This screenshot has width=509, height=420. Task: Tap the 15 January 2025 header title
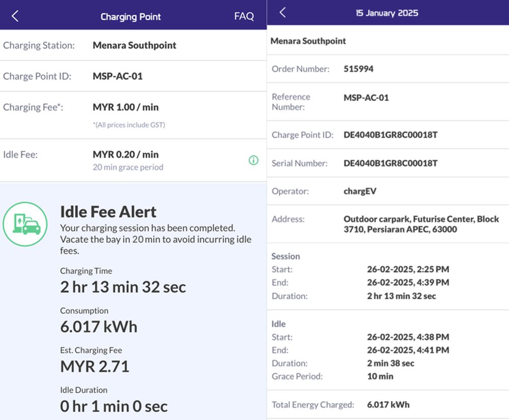tap(387, 13)
